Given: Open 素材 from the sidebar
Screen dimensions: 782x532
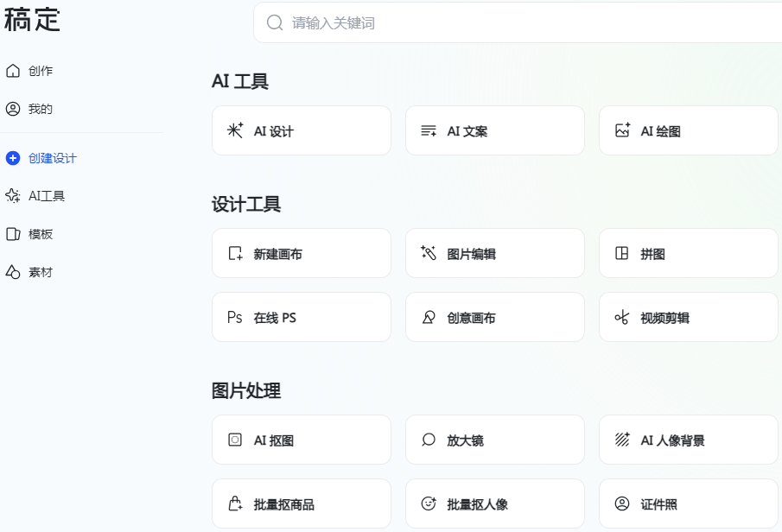Looking at the screenshot, I should tap(40, 272).
